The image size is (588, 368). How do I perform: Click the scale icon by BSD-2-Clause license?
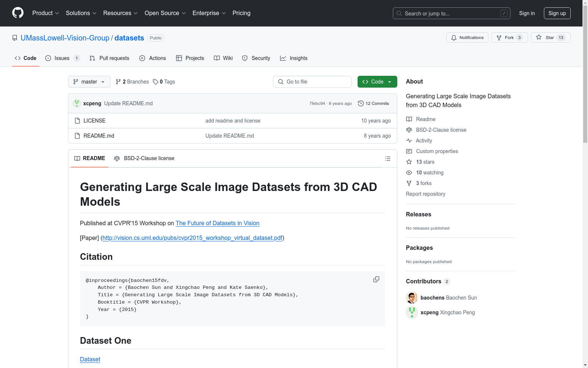click(409, 130)
